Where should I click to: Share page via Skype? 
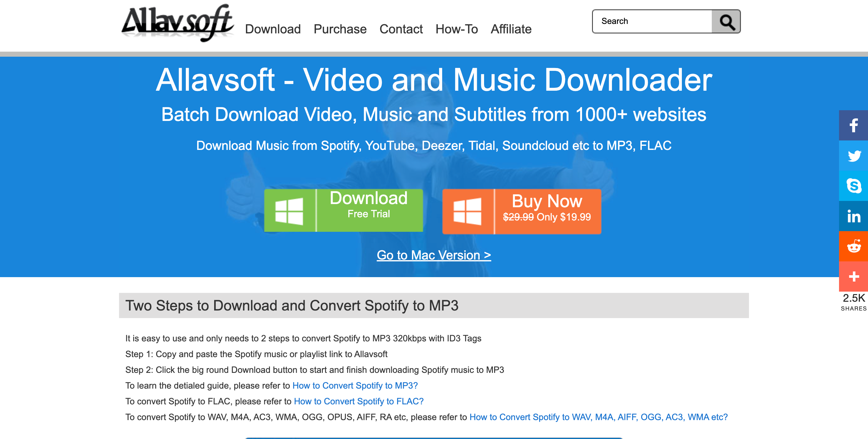[x=854, y=186]
